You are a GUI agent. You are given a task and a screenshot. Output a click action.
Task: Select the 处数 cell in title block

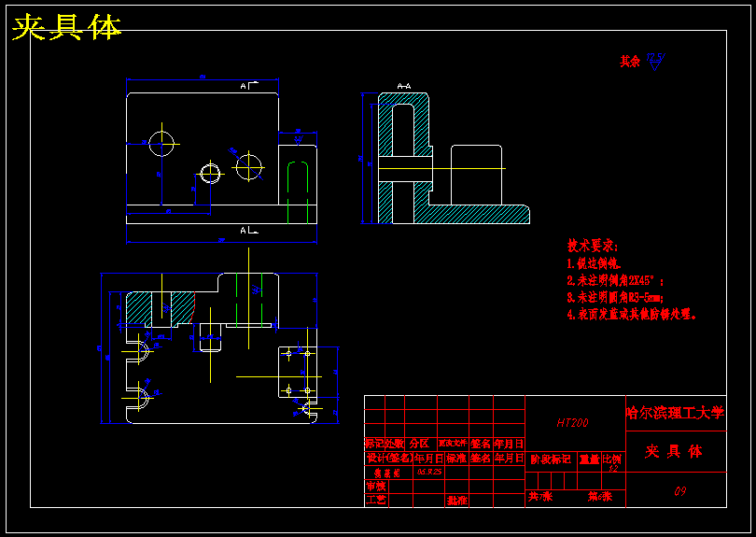click(x=395, y=444)
